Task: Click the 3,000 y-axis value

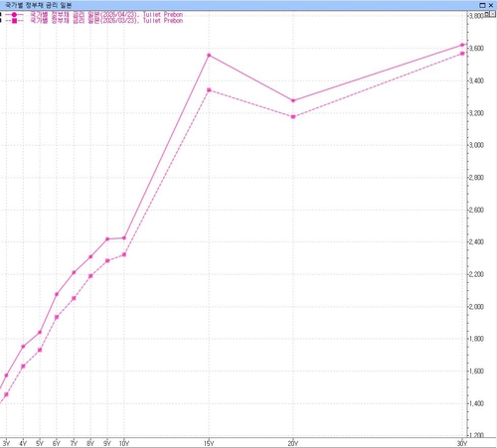Action: [476, 145]
